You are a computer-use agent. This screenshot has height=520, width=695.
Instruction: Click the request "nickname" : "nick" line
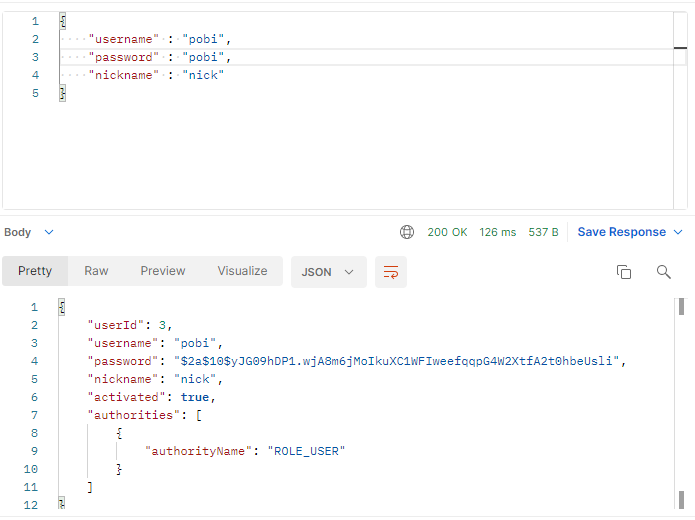156,75
